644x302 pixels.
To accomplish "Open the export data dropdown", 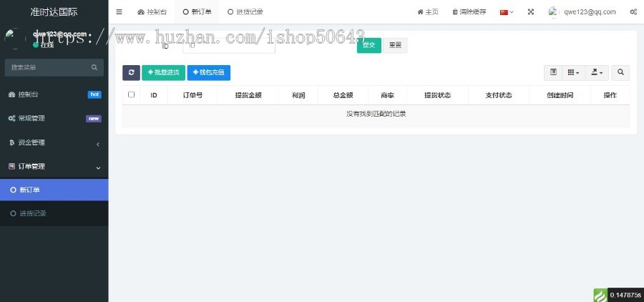I will pyautogui.click(x=597, y=73).
